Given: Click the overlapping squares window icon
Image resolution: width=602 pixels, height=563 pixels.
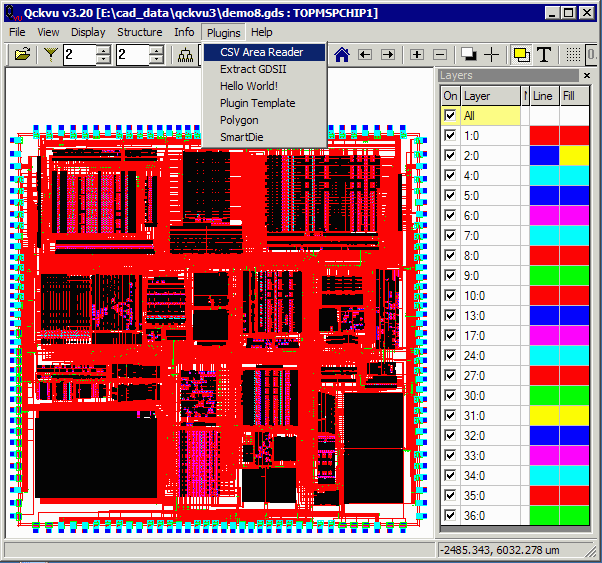Looking at the screenshot, I should (469, 55).
